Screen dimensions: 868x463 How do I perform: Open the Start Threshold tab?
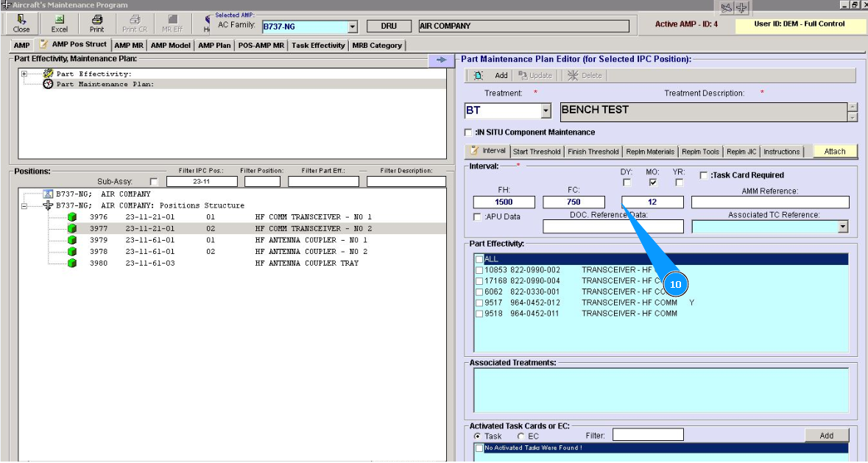pos(536,152)
